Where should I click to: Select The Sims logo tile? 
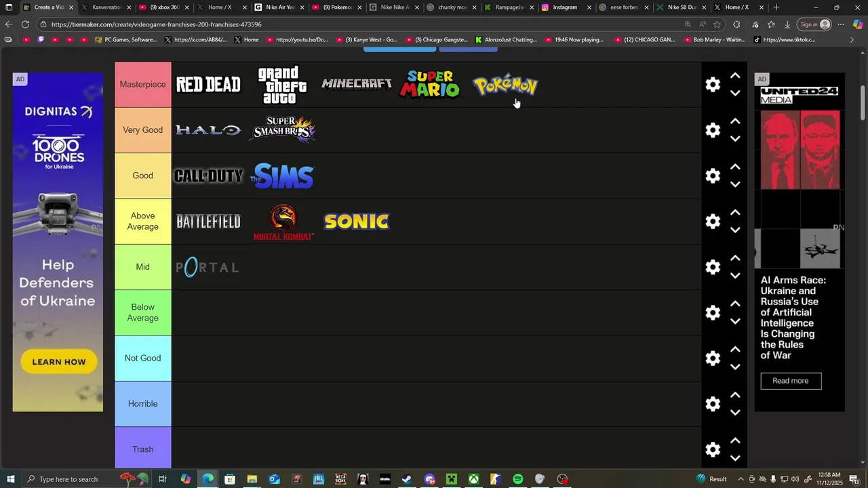pos(282,176)
